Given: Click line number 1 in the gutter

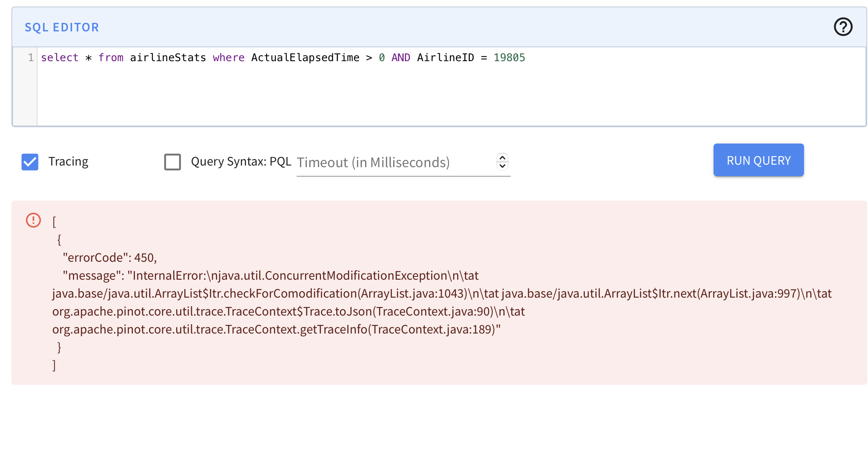Looking at the screenshot, I should [31, 57].
